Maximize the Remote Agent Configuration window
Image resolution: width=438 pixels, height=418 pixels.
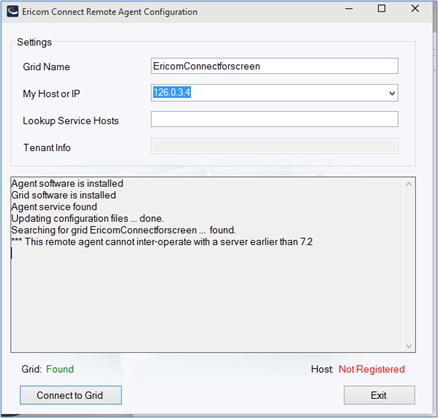point(382,9)
